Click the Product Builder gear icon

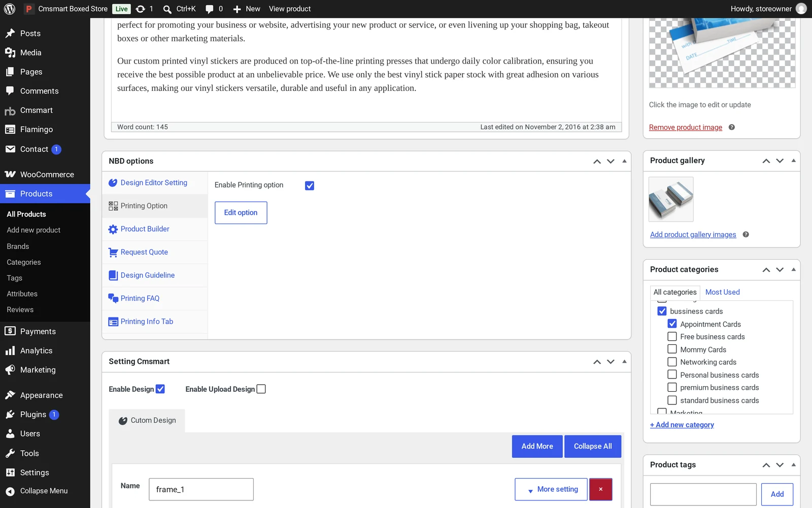point(113,229)
